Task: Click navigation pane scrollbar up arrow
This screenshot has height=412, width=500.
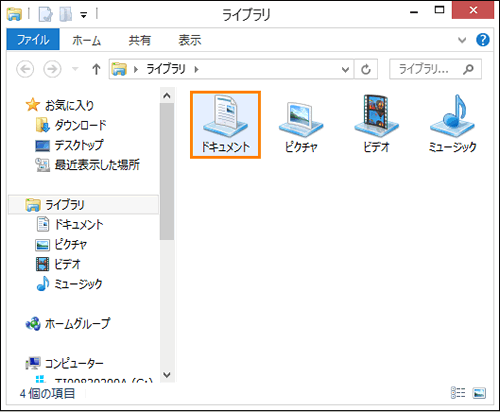Action: tap(167, 96)
